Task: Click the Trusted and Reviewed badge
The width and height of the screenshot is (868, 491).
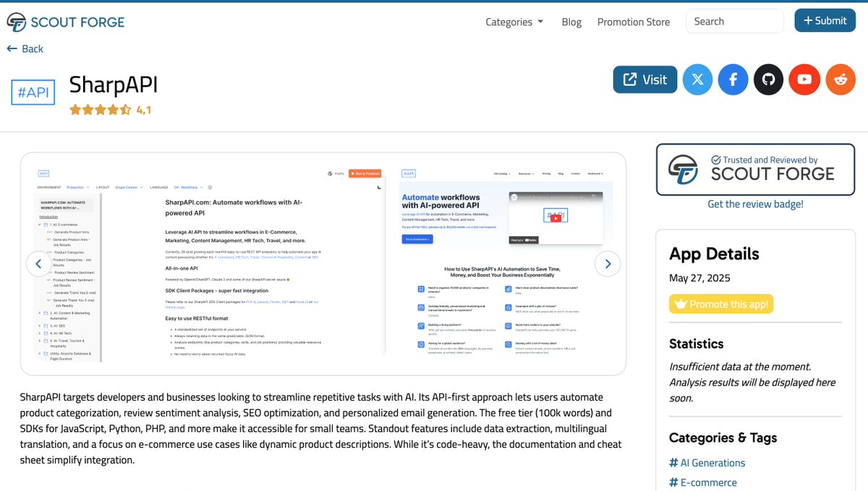Action: coord(755,169)
